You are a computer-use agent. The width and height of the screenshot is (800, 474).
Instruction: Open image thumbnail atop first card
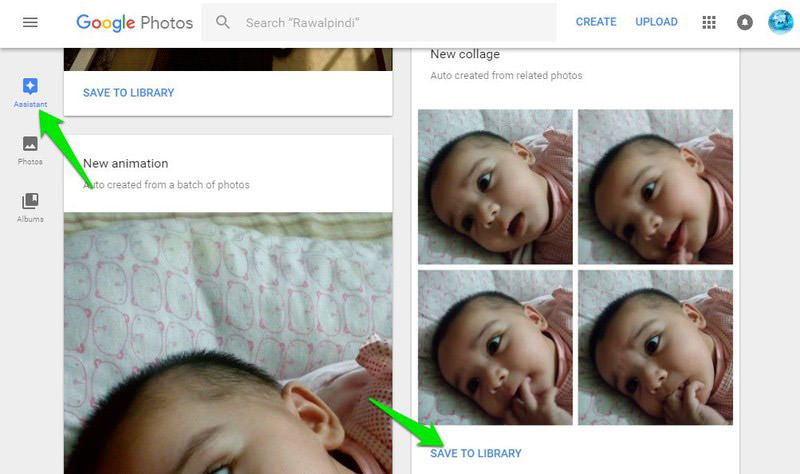coord(228,59)
